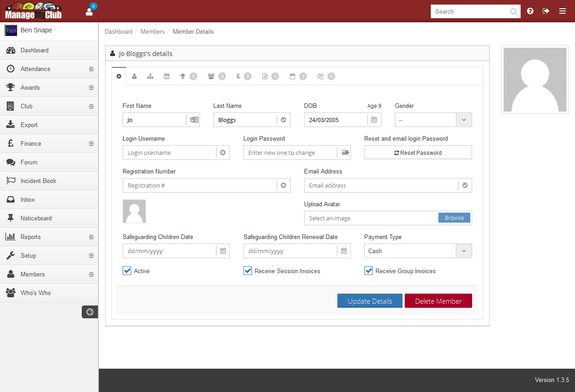Open the Gender dropdown
The height and width of the screenshot is (392, 575).
pyautogui.click(x=433, y=120)
